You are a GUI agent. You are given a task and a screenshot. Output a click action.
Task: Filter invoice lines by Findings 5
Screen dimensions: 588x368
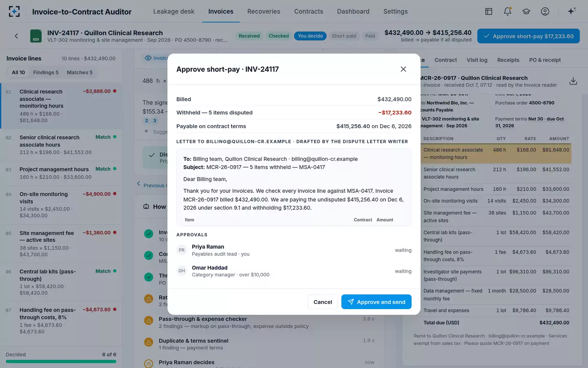tap(46, 72)
